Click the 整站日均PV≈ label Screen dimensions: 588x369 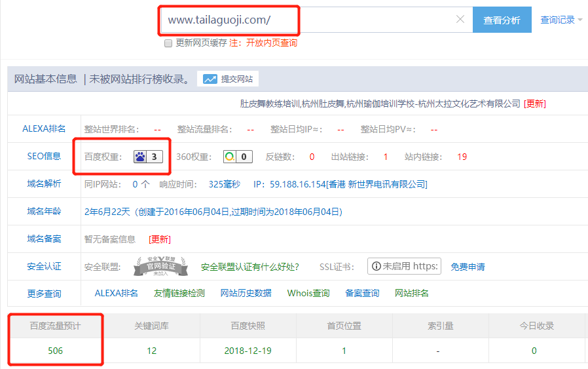tap(388, 130)
